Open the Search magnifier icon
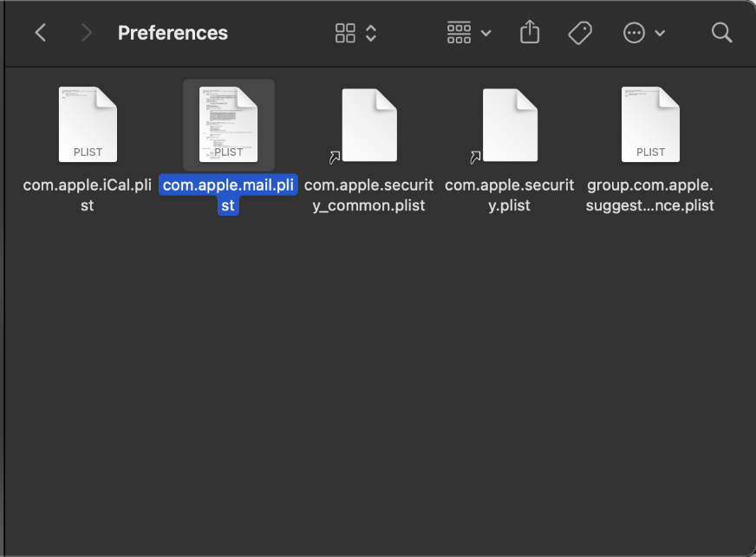The image size is (756, 557). click(721, 33)
